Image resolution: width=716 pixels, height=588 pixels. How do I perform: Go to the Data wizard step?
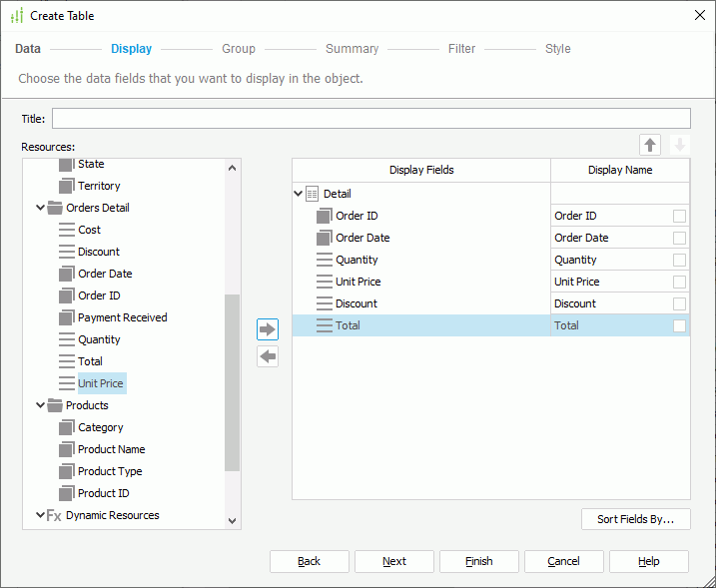(x=28, y=49)
